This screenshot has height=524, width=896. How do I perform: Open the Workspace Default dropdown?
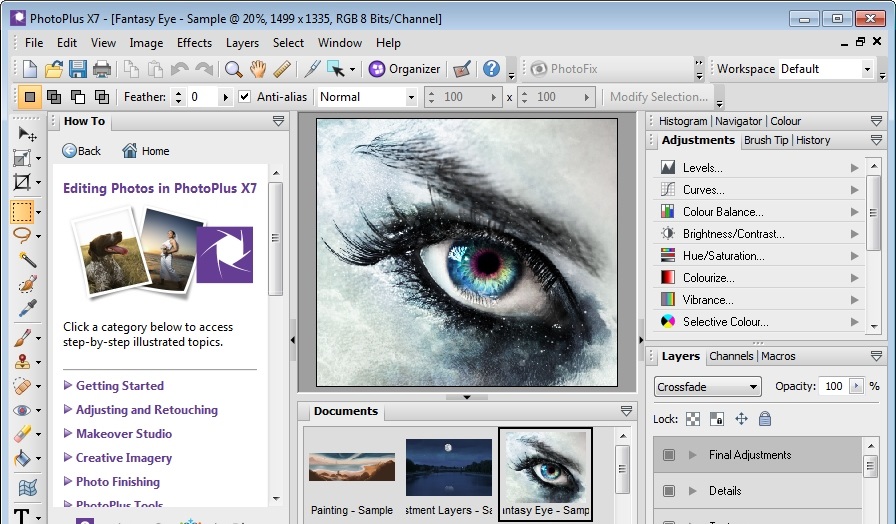coord(866,69)
